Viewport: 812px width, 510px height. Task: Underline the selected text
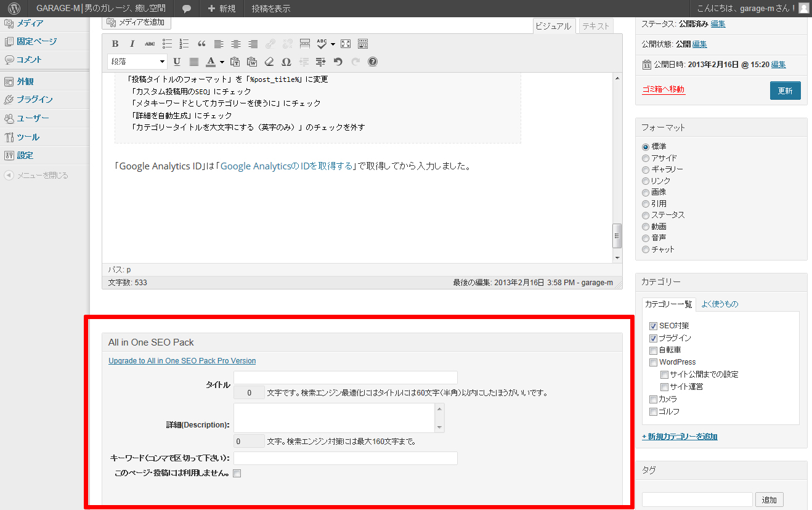point(177,62)
